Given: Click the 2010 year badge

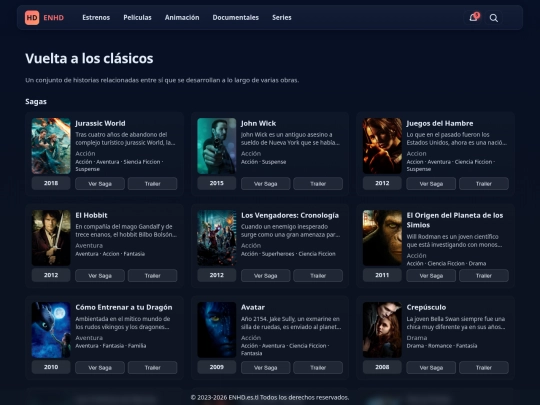Looking at the screenshot, I should [51, 367].
